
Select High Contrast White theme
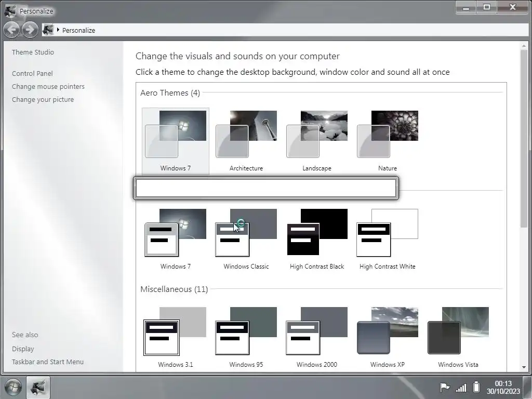387,239
